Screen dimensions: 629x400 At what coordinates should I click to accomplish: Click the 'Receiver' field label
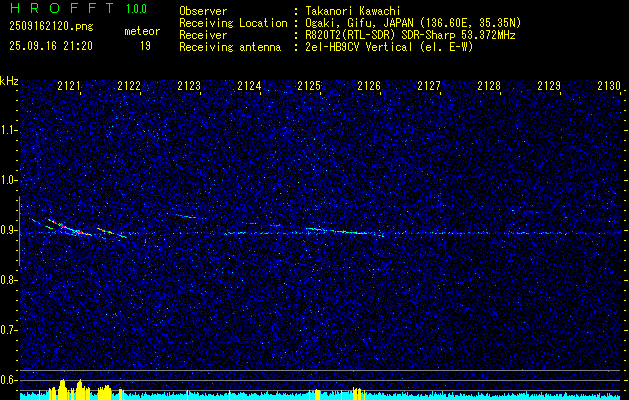tap(203, 35)
